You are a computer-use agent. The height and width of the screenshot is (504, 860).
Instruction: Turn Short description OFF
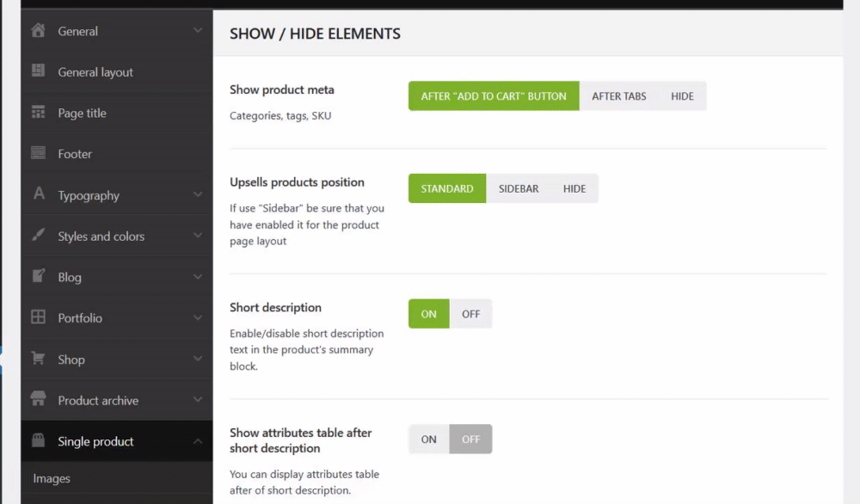(x=470, y=314)
